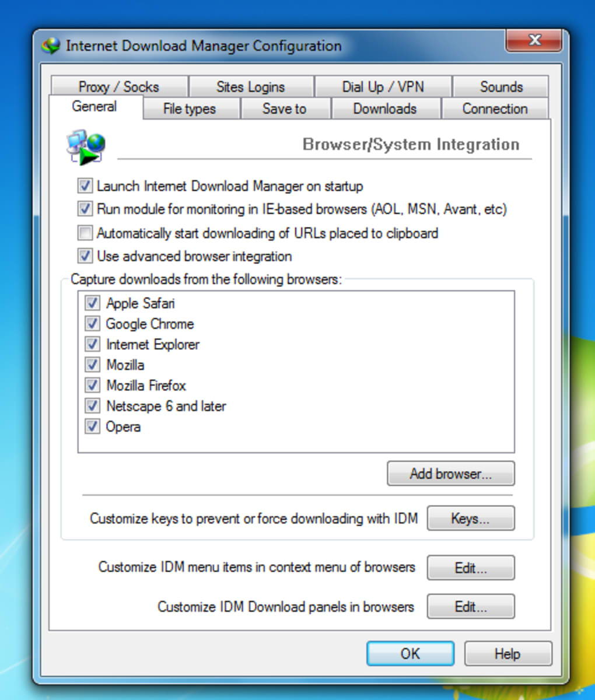
Task: Confirm settings with the OK button
Action: tap(410, 653)
